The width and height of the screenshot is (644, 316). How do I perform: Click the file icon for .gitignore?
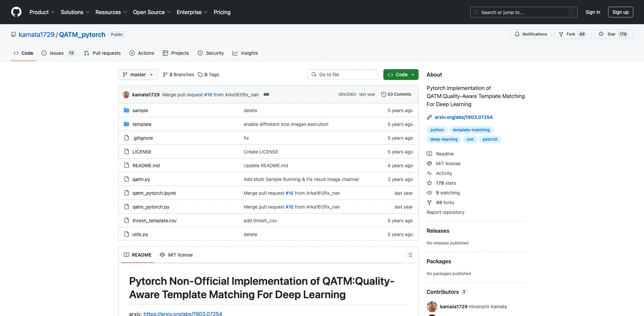coord(126,138)
